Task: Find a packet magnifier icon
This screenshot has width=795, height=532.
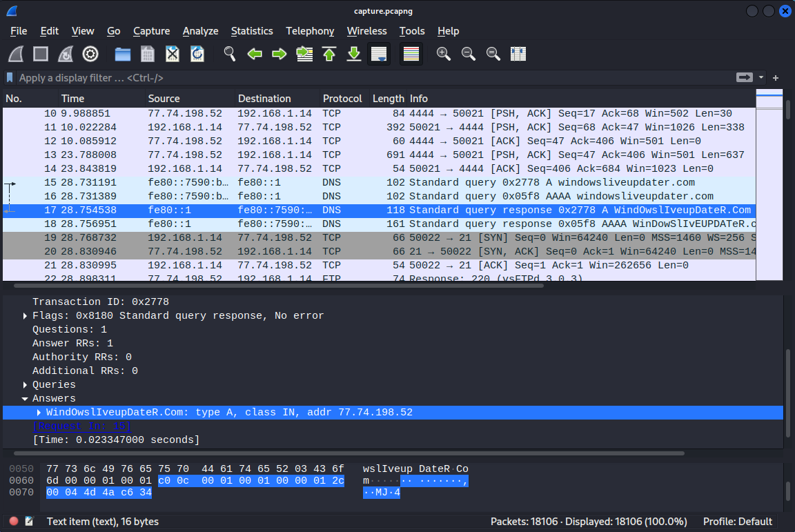Action: pyautogui.click(x=230, y=54)
